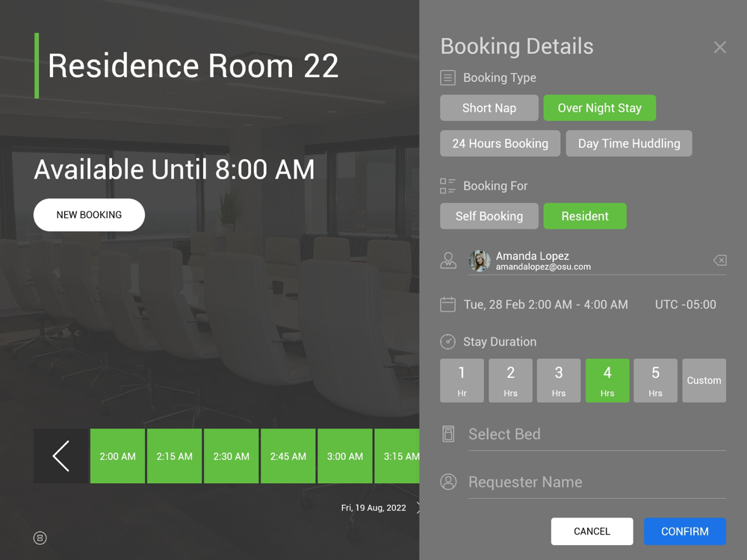Select the Resident booking option
This screenshot has height=560, width=747.
click(x=585, y=217)
